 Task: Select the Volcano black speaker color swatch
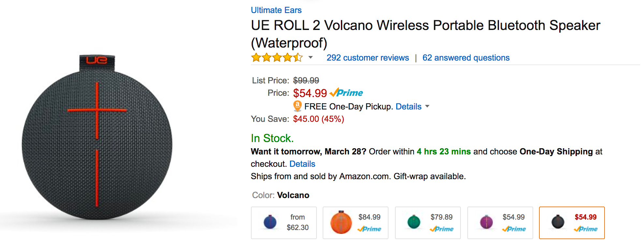pyautogui.click(x=572, y=223)
